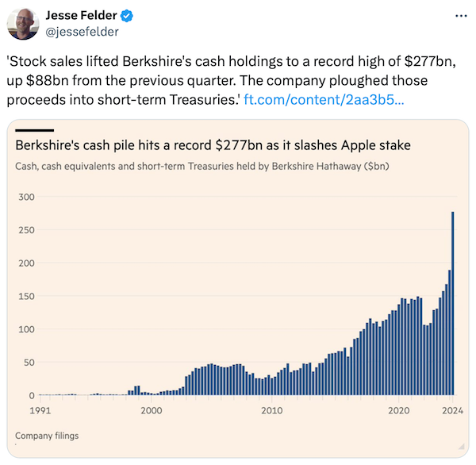Click Jesse Felder's profile avatar photo

(x=23, y=24)
